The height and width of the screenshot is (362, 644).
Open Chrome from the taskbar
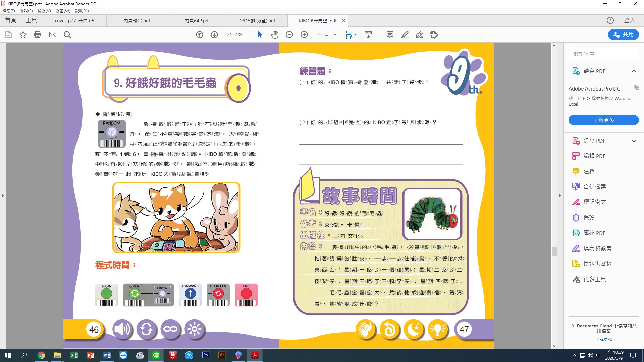pyautogui.click(x=41, y=355)
